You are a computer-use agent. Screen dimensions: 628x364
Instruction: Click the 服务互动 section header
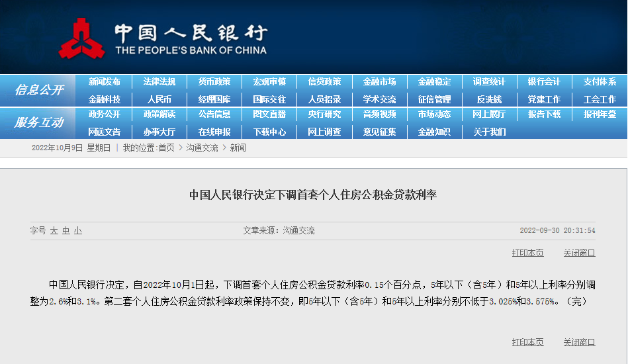point(39,122)
